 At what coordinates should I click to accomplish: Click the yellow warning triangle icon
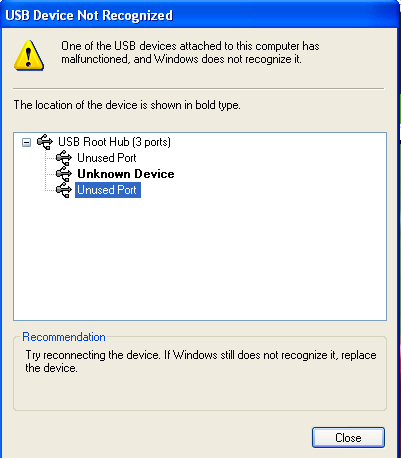click(29, 55)
